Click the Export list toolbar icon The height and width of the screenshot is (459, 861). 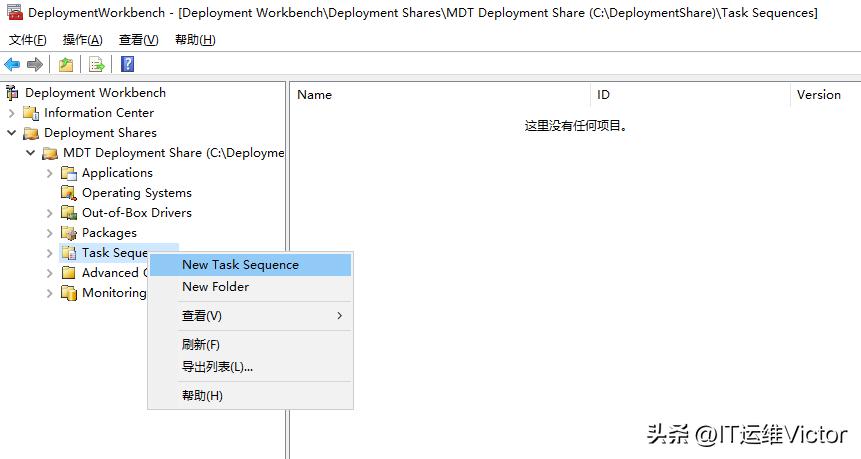pos(97,65)
